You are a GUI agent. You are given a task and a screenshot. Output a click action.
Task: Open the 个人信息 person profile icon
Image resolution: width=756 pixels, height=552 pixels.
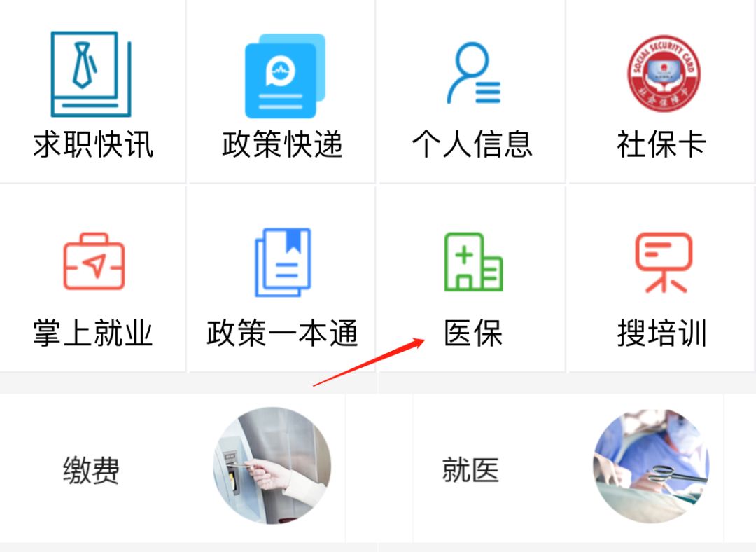(474, 73)
